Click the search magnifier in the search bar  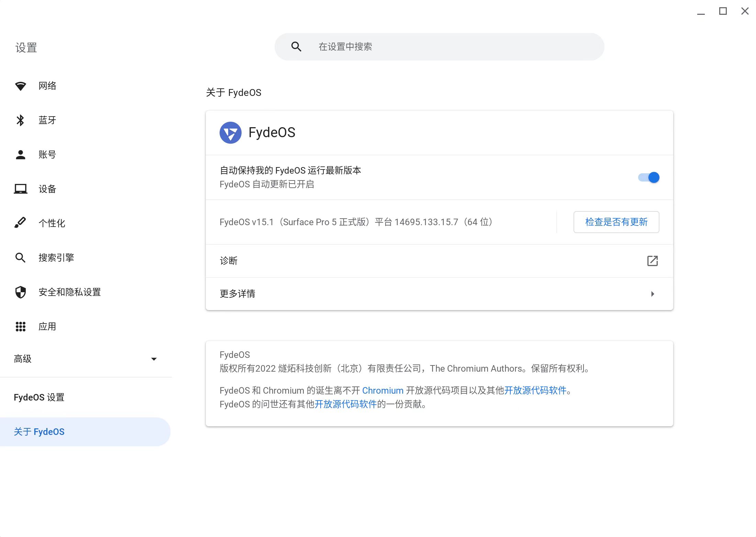tap(296, 46)
